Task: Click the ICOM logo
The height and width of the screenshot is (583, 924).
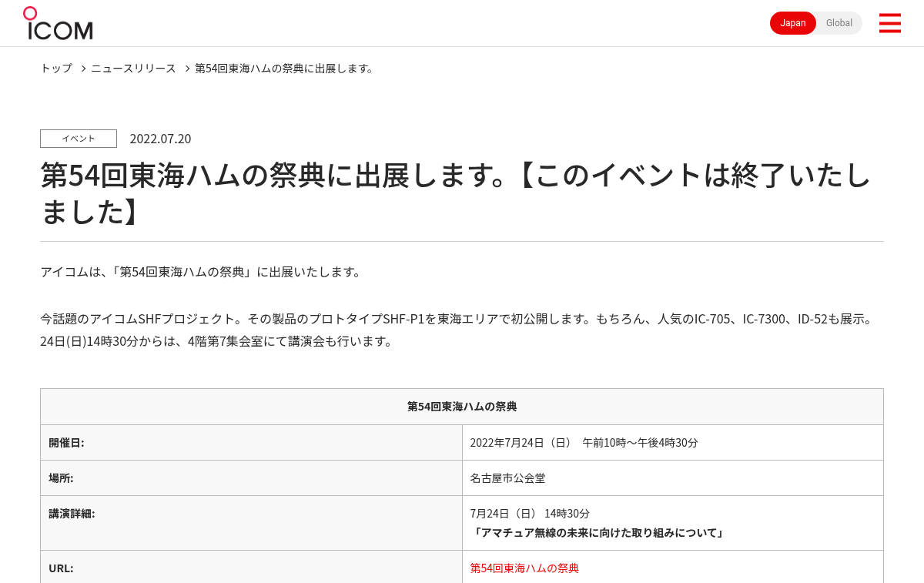Action: point(58,23)
